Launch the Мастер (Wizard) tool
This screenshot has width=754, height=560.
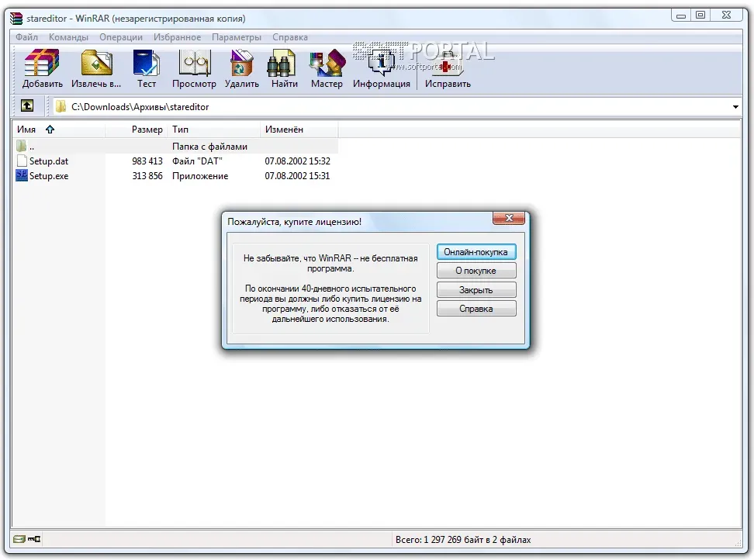click(327, 68)
